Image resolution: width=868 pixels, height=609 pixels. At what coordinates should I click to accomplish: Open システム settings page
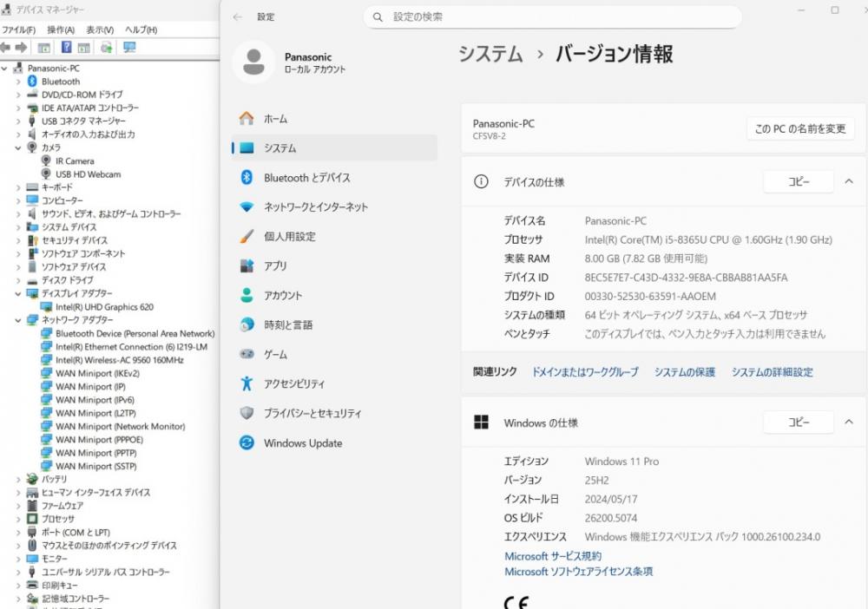click(x=334, y=148)
